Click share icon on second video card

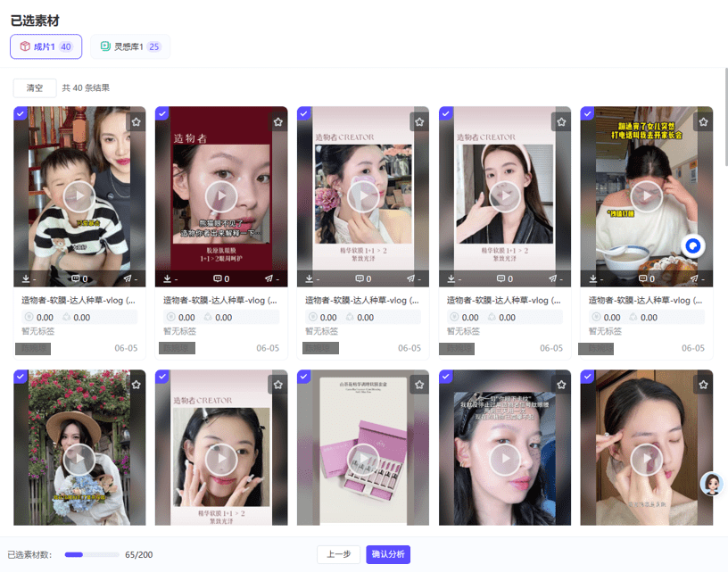coord(269,279)
